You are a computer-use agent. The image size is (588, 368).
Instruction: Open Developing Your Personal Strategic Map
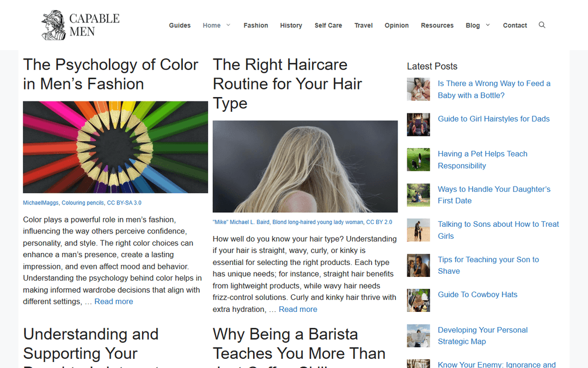pos(482,336)
